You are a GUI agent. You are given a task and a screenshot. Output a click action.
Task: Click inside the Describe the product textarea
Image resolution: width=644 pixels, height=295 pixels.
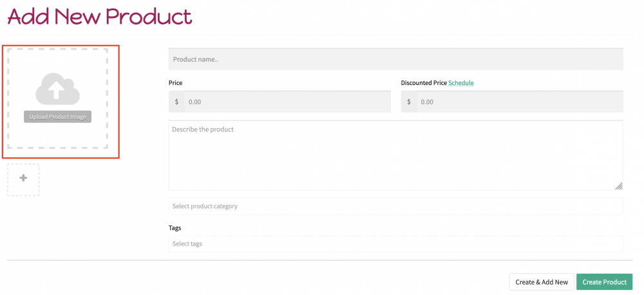(396, 155)
